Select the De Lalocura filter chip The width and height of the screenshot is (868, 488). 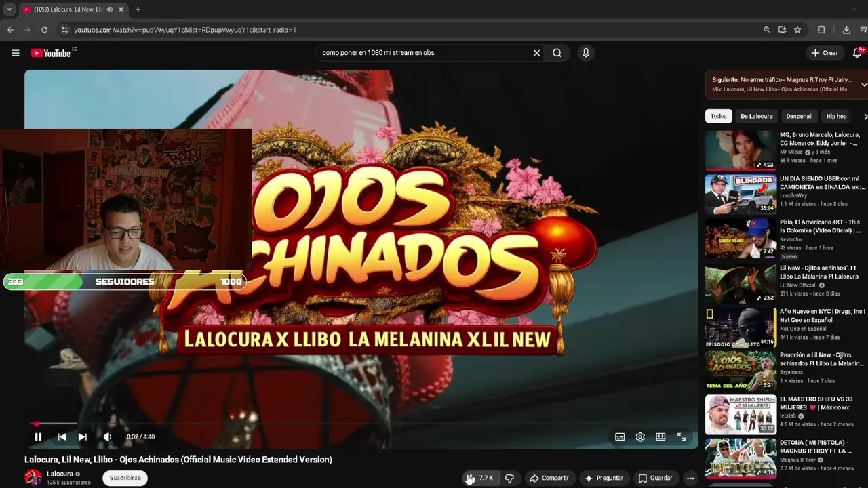point(757,116)
